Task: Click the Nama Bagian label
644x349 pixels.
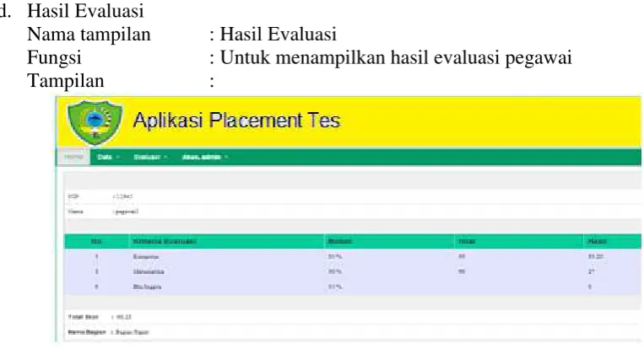Action: pyautogui.click(x=87, y=332)
